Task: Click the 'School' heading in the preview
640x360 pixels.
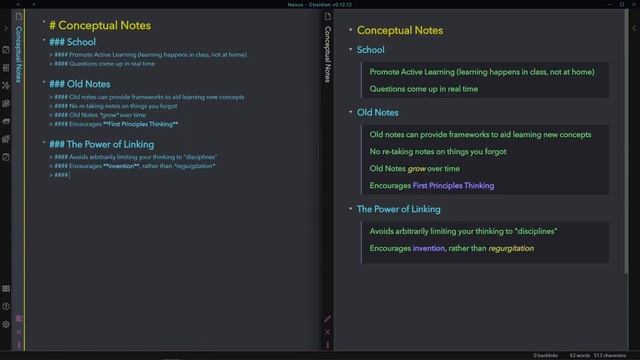Action: pyautogui.click(x=371, y=50)
